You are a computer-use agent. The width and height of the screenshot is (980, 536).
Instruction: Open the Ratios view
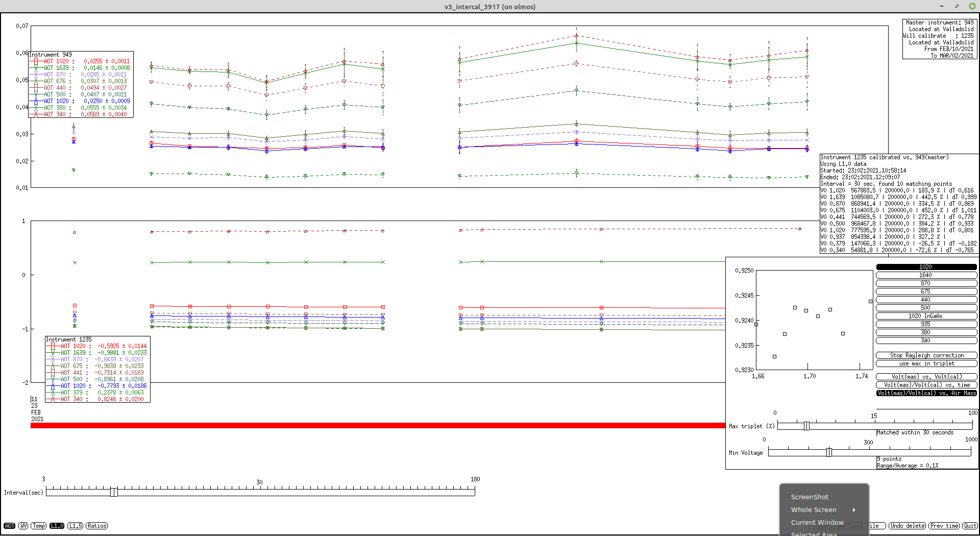pyautogui.click(x=96, y=526)
